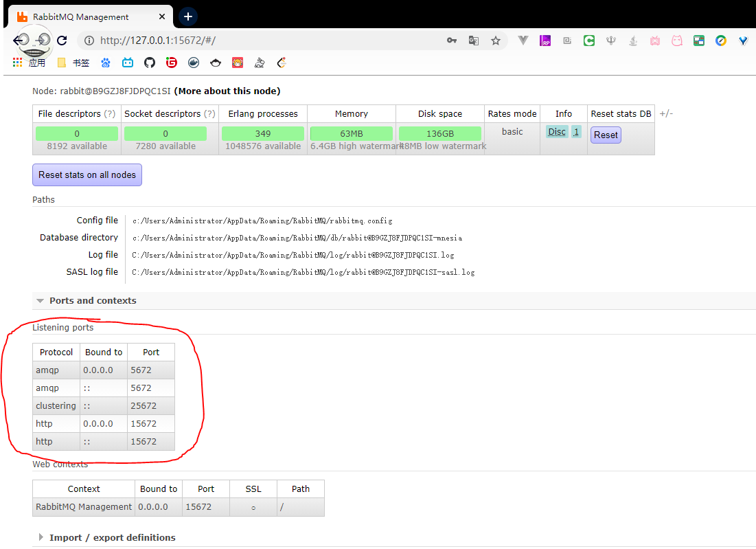Screen dimensions: 756x549
Task: Click the Vue devtools extension icon
Action: (x=523, y=41)
